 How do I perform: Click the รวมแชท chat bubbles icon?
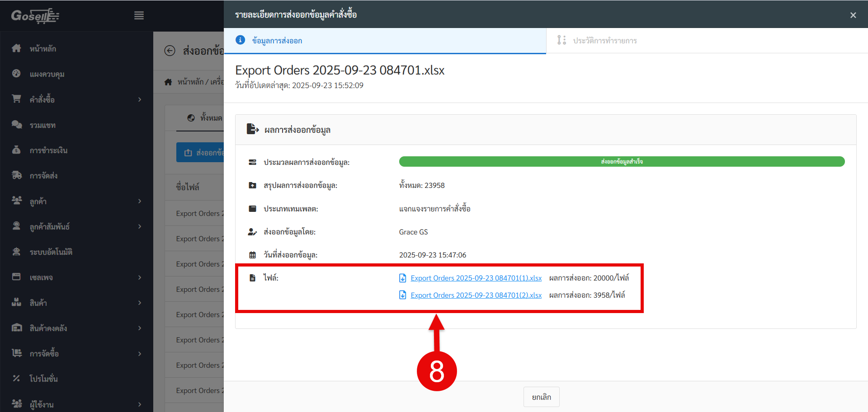pyautogui.click(x=17, y=125)
